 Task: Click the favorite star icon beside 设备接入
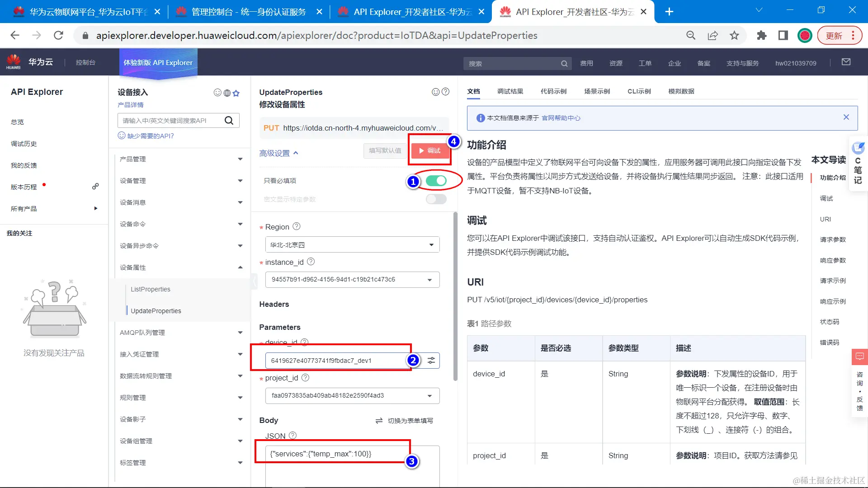236,93
